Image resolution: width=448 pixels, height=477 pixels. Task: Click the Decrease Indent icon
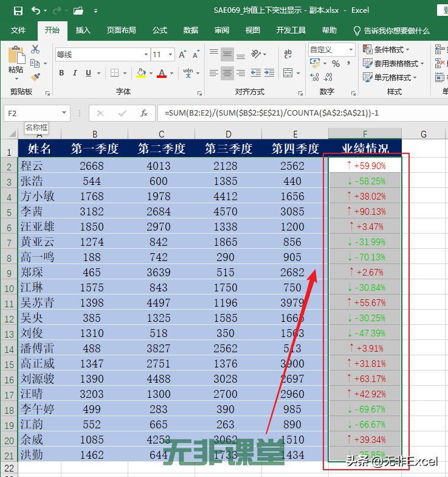click(255, 73)
